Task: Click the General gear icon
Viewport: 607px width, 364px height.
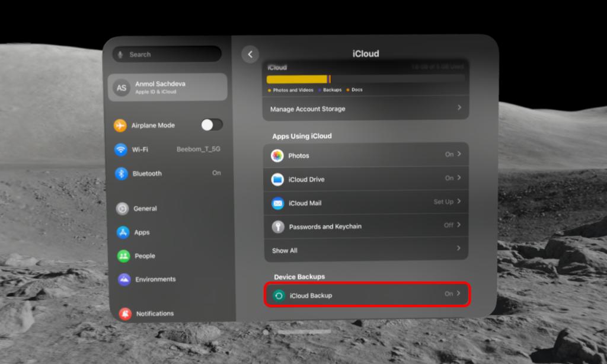Action: pyautogui.click(x=122, y=209)
